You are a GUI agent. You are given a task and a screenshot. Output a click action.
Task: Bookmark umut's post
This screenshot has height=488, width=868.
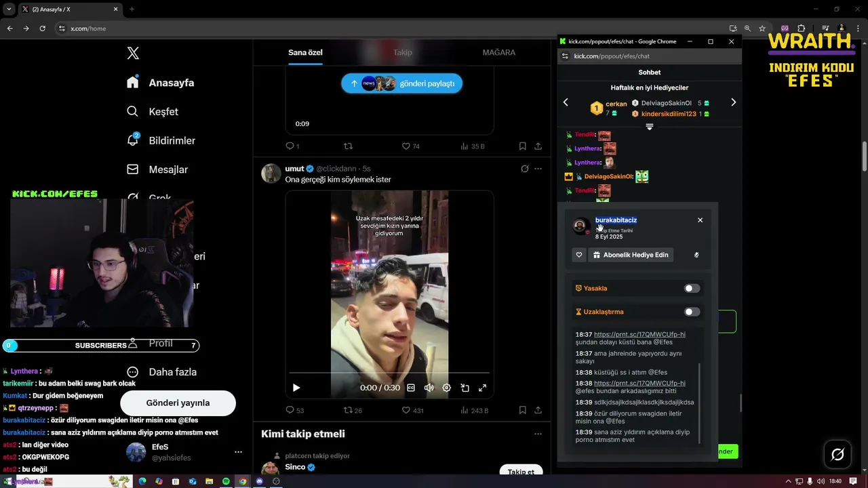coord(523,410)
